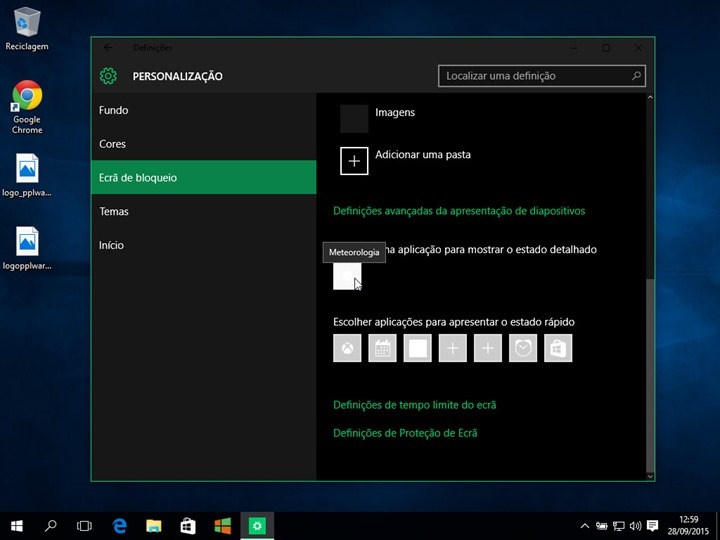Select the logo_pplwa... image file on desktop
Viewport: 720px width, 540px height.
click(27, 175)
